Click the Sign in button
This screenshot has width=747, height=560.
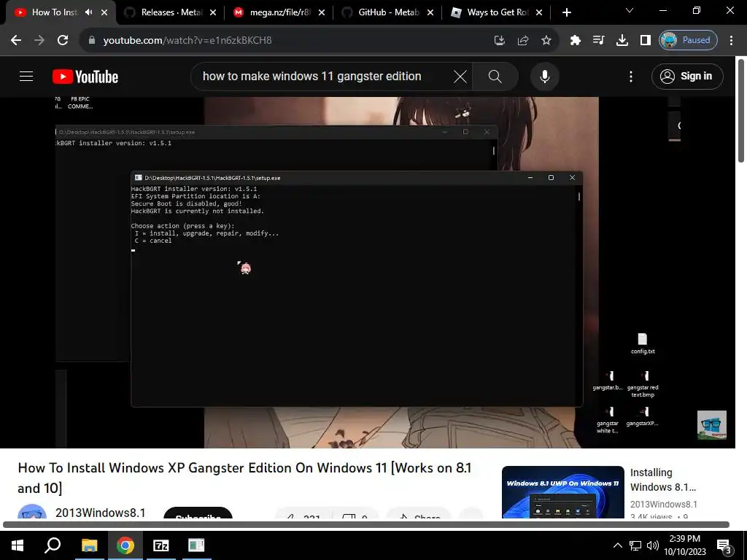click(687, 76)
